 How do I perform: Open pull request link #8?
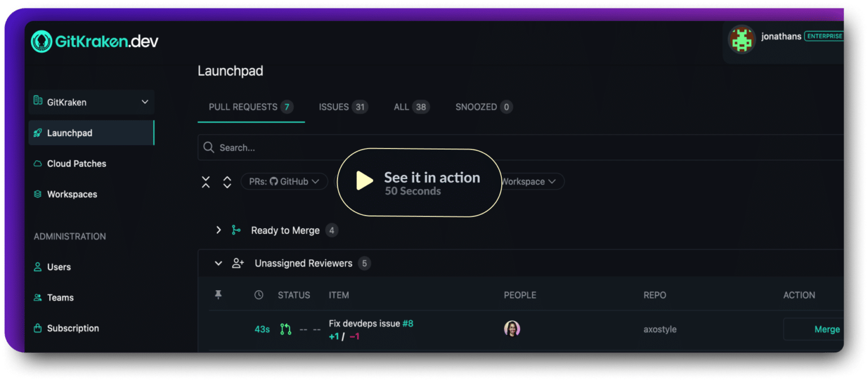[x=408, y=324]
